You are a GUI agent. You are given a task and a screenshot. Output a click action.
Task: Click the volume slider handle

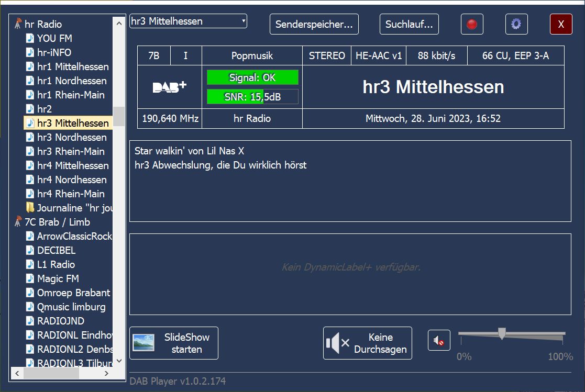coord(502,333)
